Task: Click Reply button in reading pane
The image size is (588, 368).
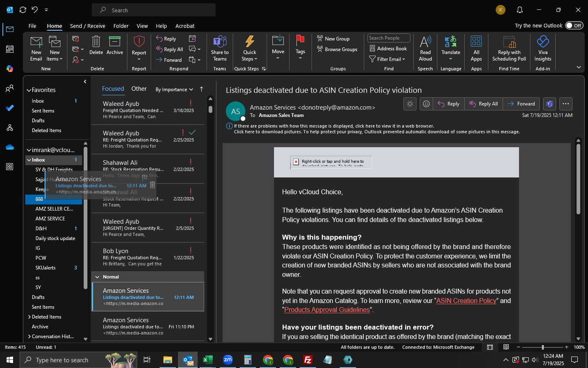Action: point(448,104)
